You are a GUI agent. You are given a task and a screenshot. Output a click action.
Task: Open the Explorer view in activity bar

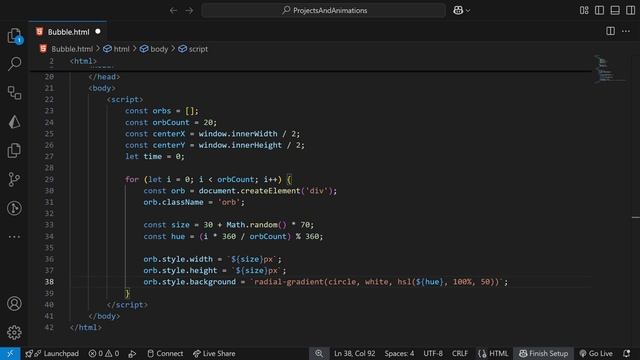point(14,36)
